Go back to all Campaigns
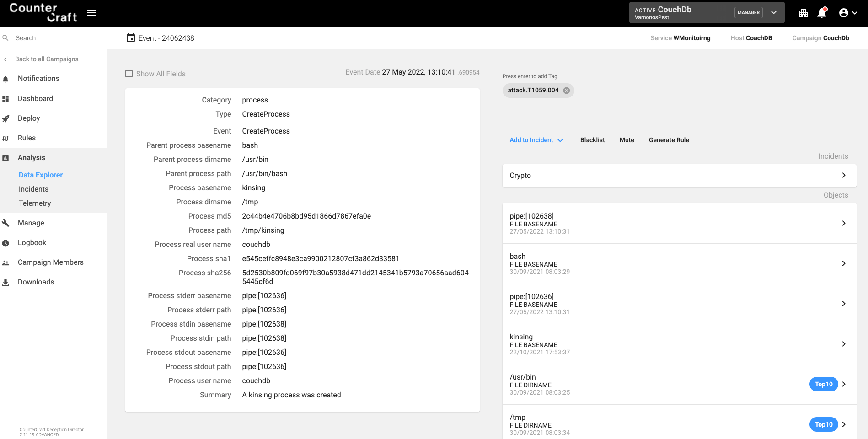 (x=47, y=59)
